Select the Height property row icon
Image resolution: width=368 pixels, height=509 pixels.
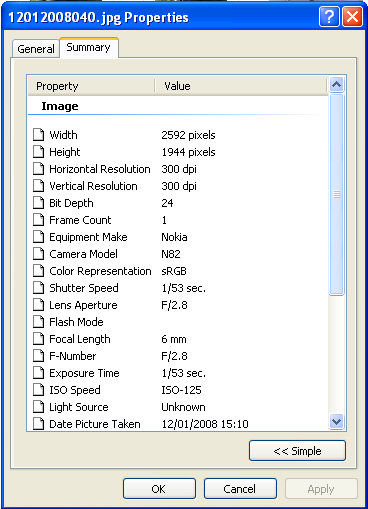39,152
